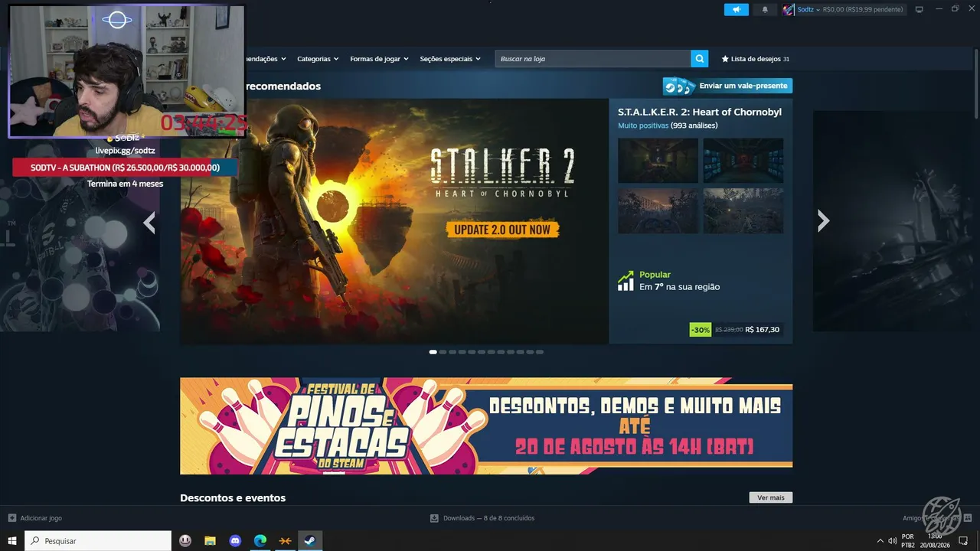Click the magnifier search button in store
980x551 pixels.
[699, 59]
